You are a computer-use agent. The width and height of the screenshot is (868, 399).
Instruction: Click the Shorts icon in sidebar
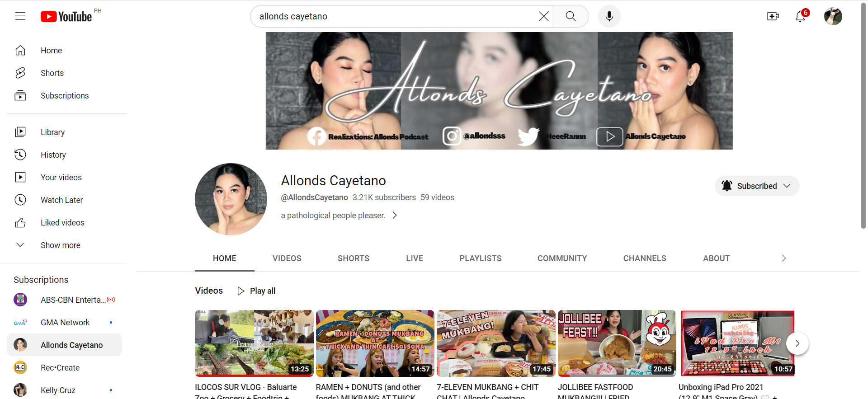tap(20, 73)
